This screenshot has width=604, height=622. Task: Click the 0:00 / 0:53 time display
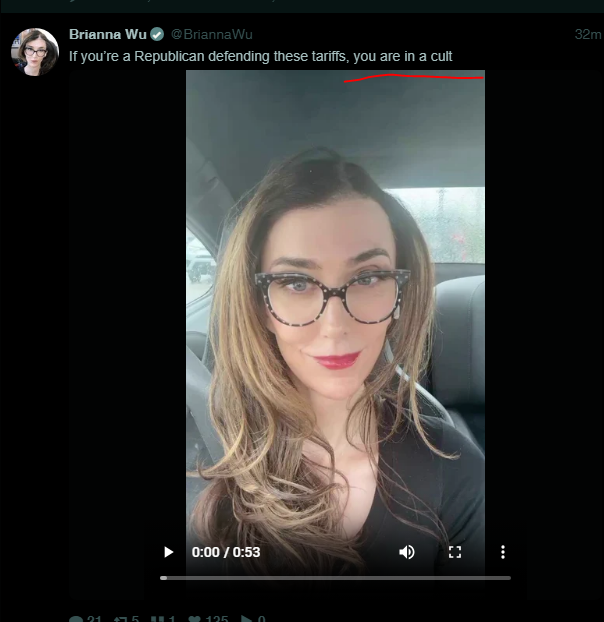click(x=226, y=552)
